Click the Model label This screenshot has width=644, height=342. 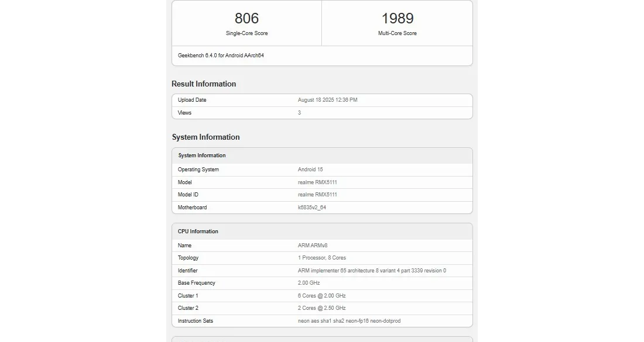[x=184, y=182]
